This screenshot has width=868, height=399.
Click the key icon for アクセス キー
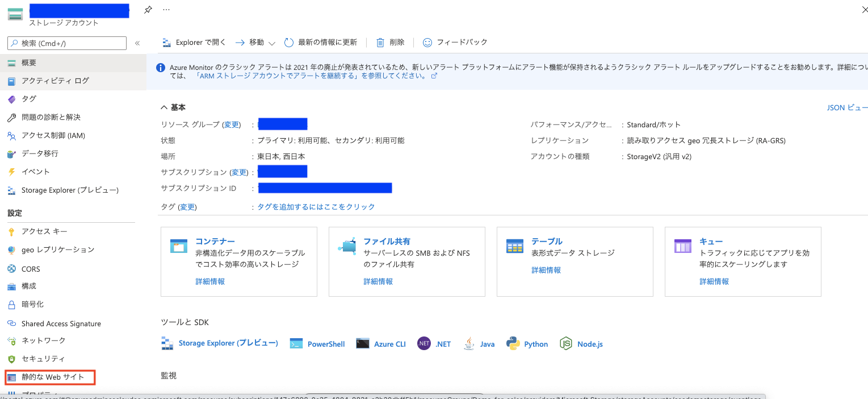(11, 231)
